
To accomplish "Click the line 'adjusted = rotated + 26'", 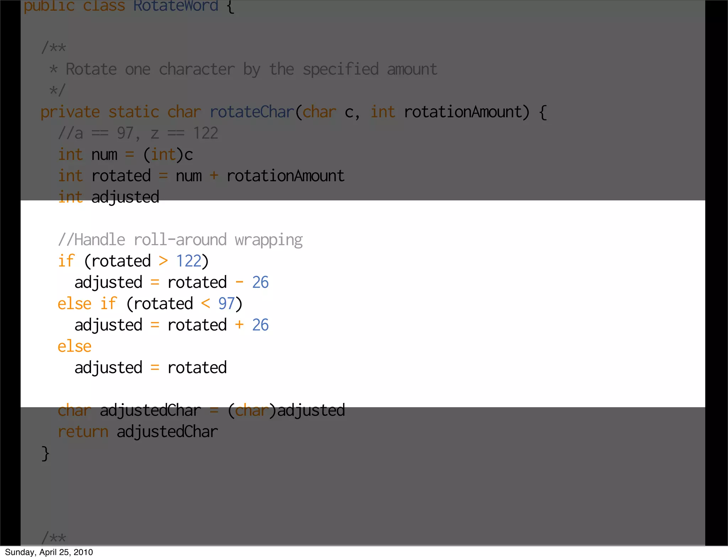I will (x=172, y=325).
